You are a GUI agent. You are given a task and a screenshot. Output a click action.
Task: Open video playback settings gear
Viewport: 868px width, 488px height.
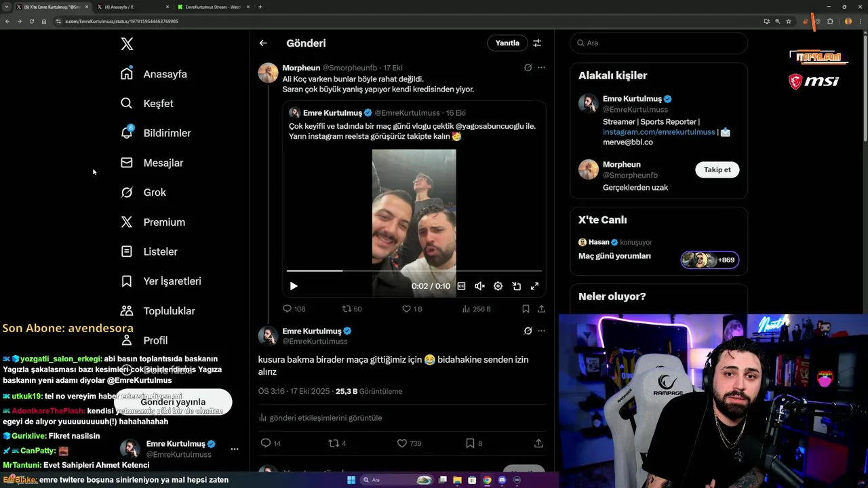point(498,286)
